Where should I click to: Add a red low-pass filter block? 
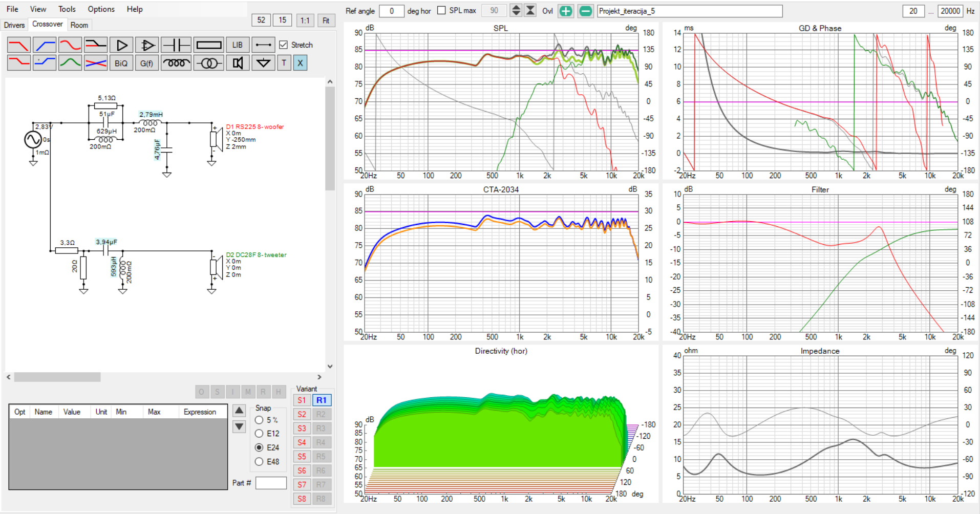pos(19,45)
